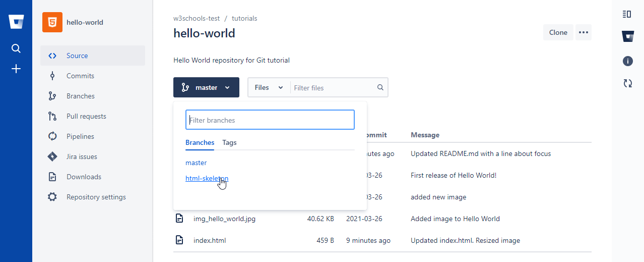The width and height of the screenshot is (644, 262).
Task: Click the Filter branches input field
Action: (270, 120)
